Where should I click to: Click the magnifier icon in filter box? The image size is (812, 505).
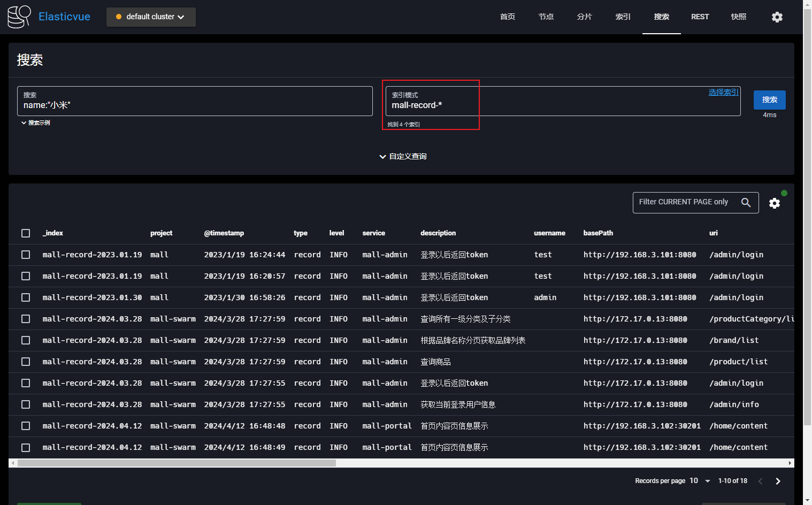746,202
